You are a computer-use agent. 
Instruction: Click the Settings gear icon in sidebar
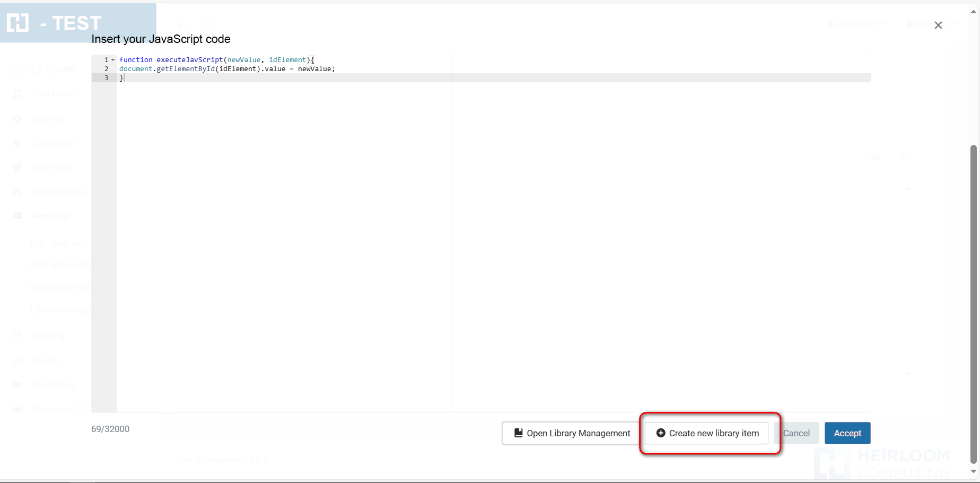tap(17, 119)
